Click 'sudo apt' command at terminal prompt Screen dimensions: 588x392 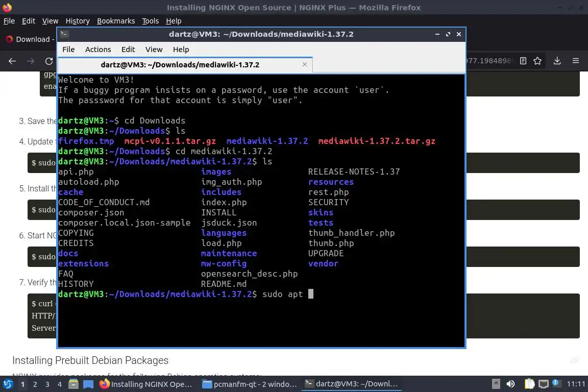pyautogui.click(x=282, y=294)
